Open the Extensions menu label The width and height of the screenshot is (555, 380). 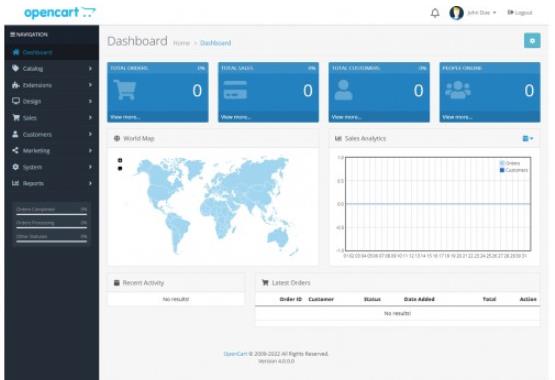[x=37, y=85]
